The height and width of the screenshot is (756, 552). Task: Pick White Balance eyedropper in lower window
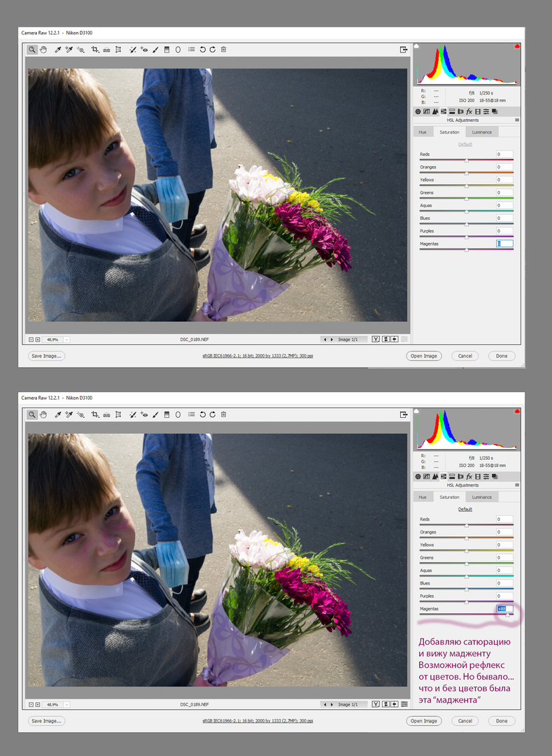pos(58,414)
